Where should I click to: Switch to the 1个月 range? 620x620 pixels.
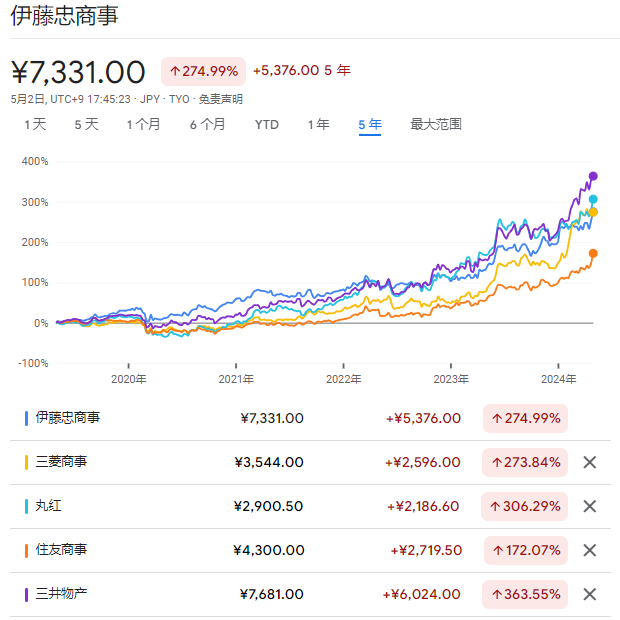point(143,124)
